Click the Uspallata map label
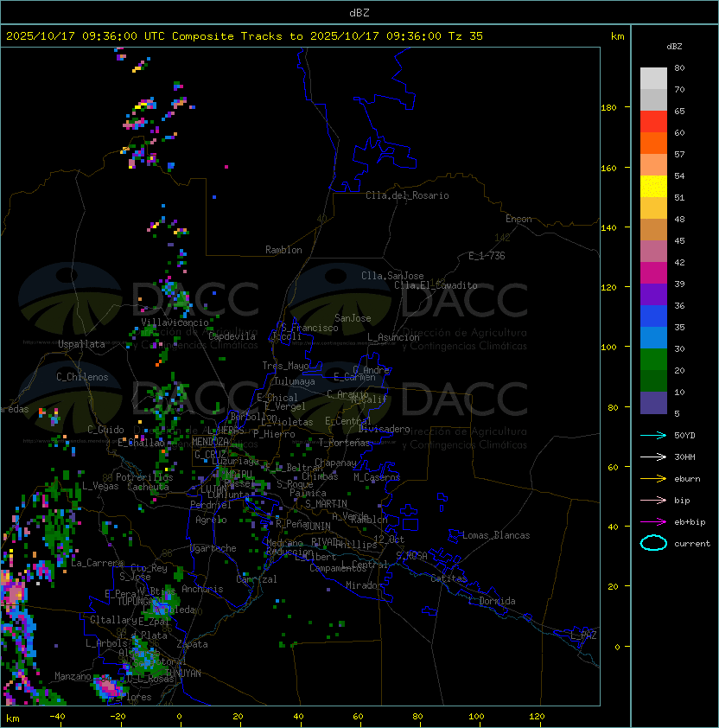This screenshot has width=719, height=728. point(81,344)
